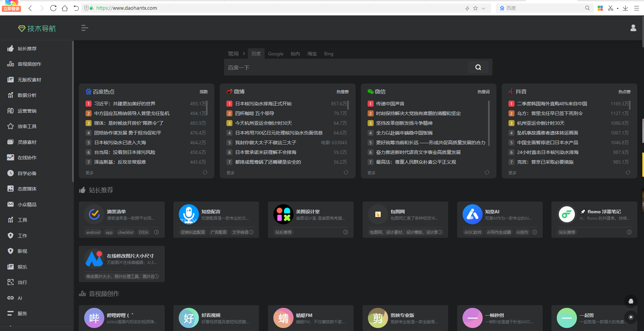Image resolution: width=644 pixels, height=331 pixels.
Task: Switch to the Google search tab
Action: [275, 54]
